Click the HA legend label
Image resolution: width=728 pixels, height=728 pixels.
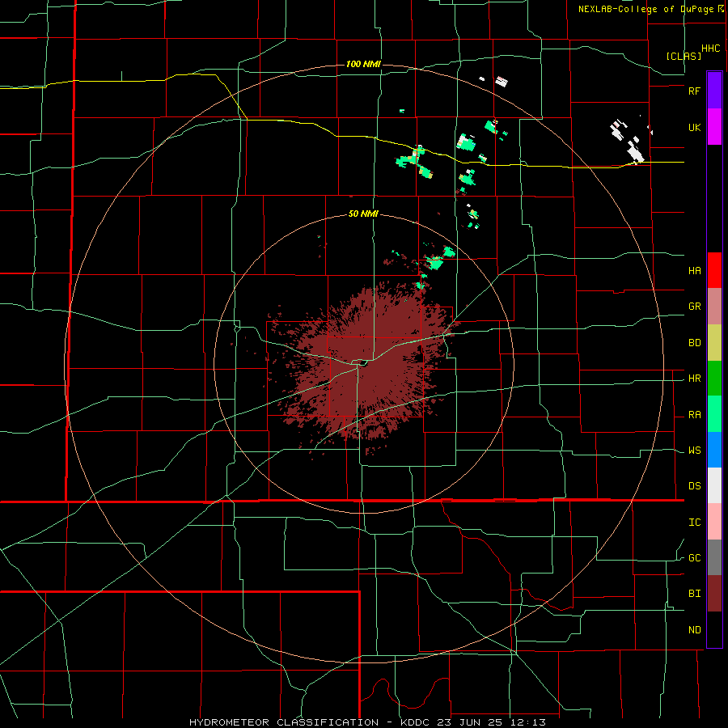(694, 270)
